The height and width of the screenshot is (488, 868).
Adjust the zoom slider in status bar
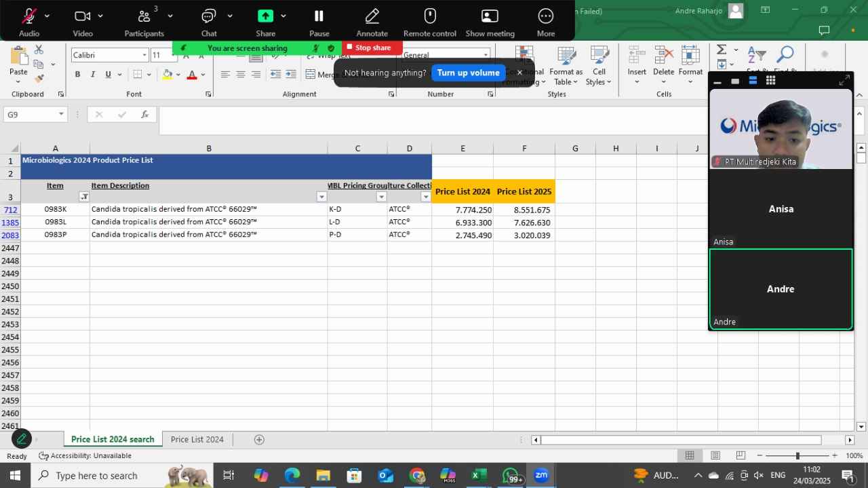pos(797,455)
